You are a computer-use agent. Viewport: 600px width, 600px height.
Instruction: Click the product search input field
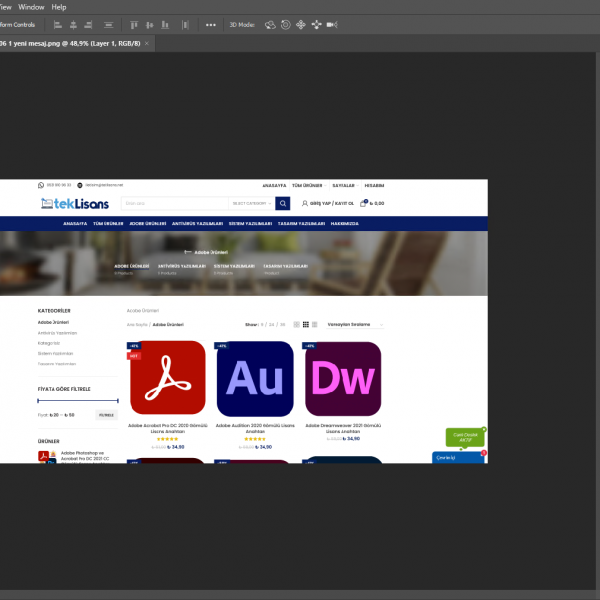[x=175, y=203]
